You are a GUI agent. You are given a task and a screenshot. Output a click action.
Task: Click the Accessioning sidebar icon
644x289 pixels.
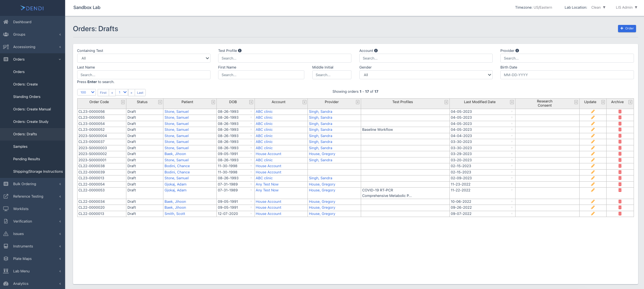tap(6, 47)
